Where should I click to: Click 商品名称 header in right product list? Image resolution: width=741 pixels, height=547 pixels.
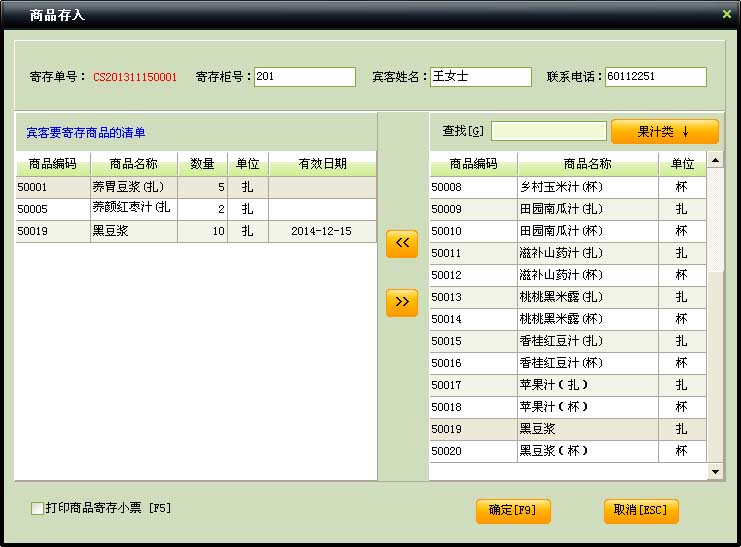tap(587, 164)
